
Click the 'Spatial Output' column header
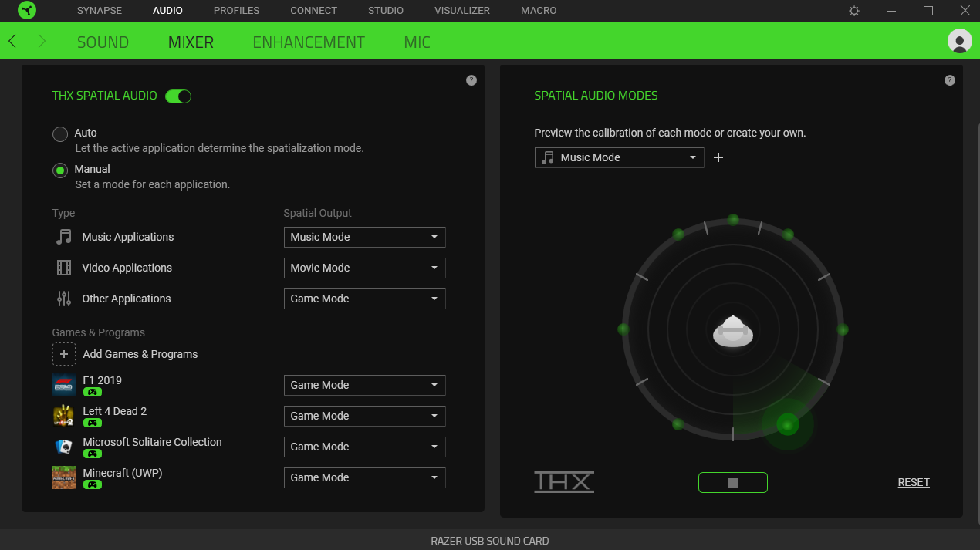317,213
